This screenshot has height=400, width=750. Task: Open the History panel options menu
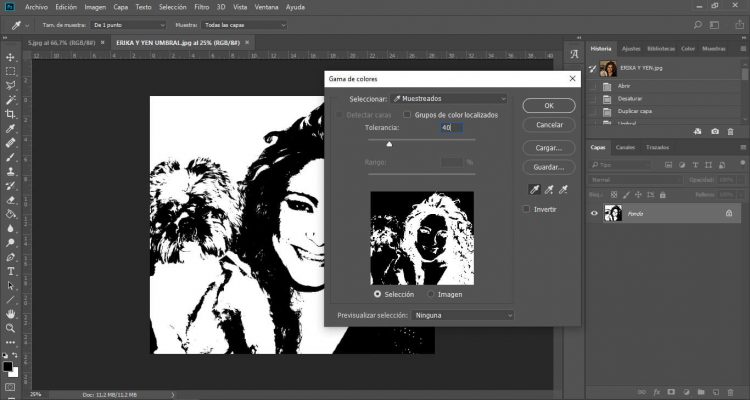(x=743, y=49)
